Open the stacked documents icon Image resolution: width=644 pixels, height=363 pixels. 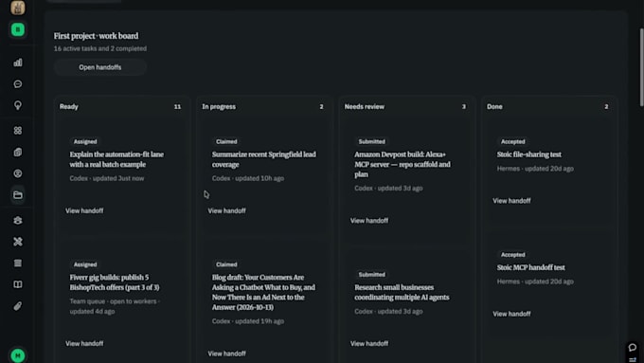click(18, 152)
